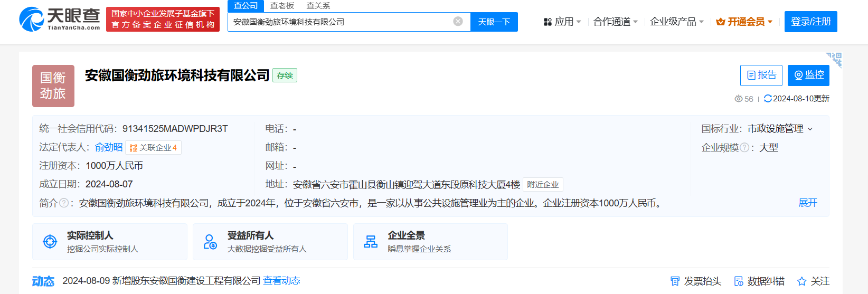The width and height of the screenshot is (868, 294).
Task: Expand company intro with 展开
Action: pyautogui.click(x=807, y=203)
